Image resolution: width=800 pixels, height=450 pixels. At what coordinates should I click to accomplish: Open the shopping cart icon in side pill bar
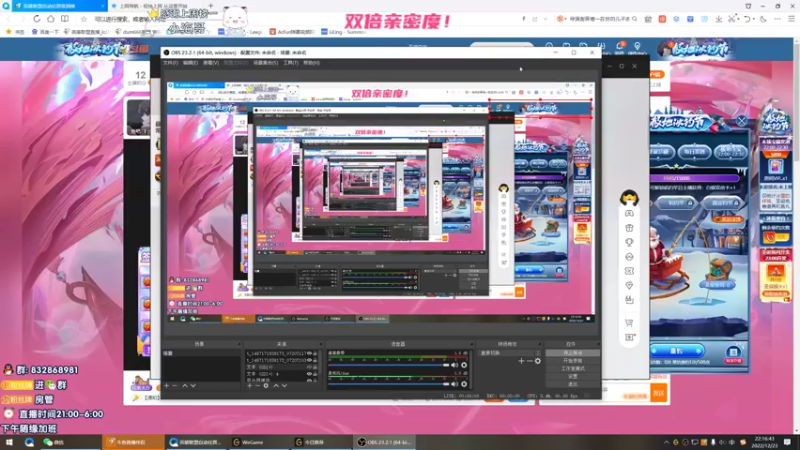[x=629, y=322]
